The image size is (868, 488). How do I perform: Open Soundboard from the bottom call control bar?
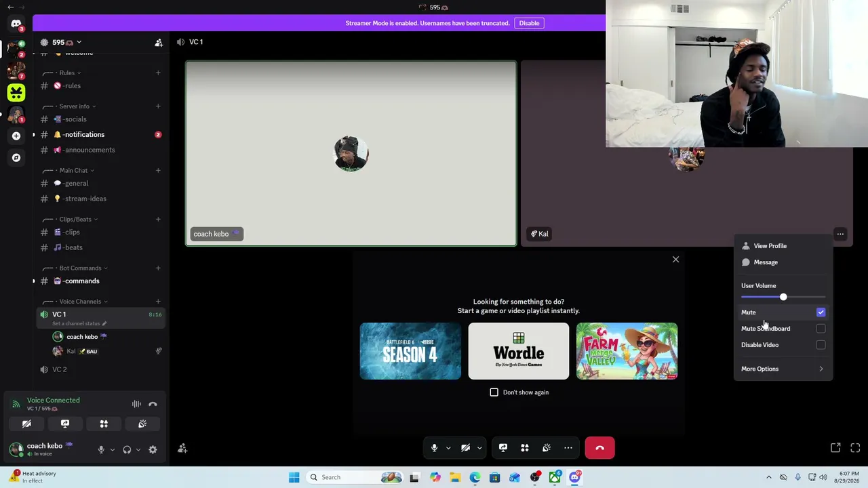click(547, 448)
